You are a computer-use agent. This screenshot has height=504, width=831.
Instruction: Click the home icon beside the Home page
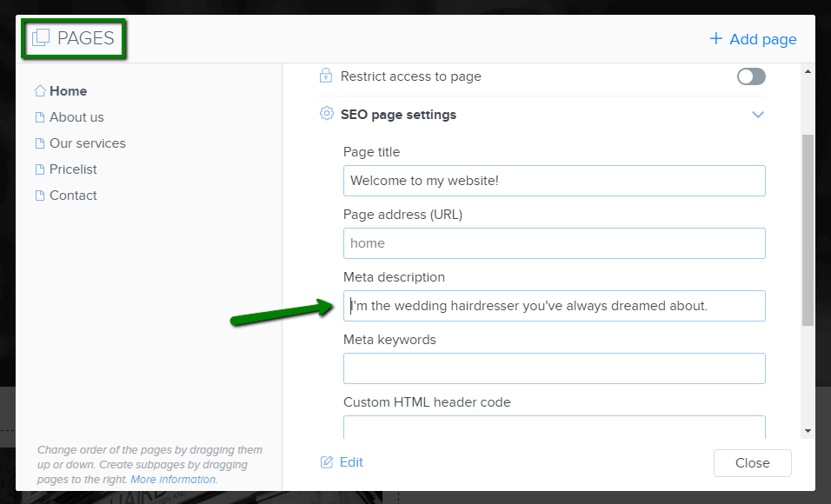click(38, 90)
